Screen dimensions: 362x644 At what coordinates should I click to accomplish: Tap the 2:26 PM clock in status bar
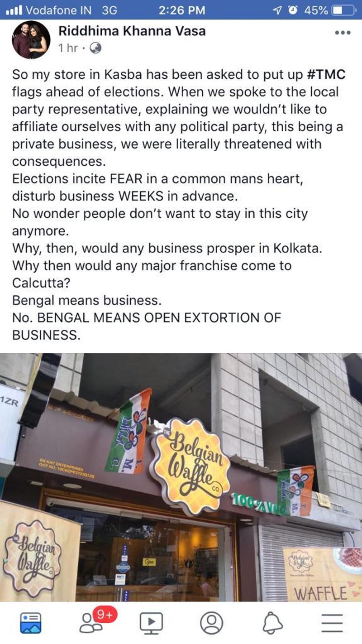point(182,10)
